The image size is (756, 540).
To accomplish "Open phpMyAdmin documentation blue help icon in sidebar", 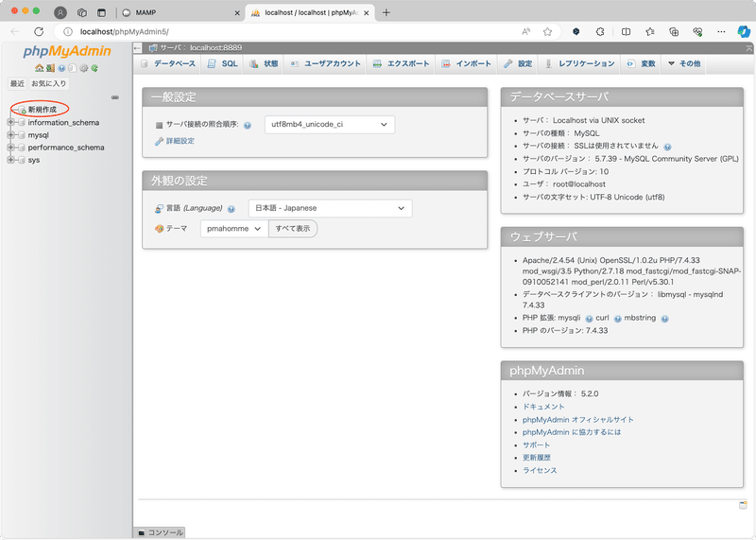I will coord(61,68).
